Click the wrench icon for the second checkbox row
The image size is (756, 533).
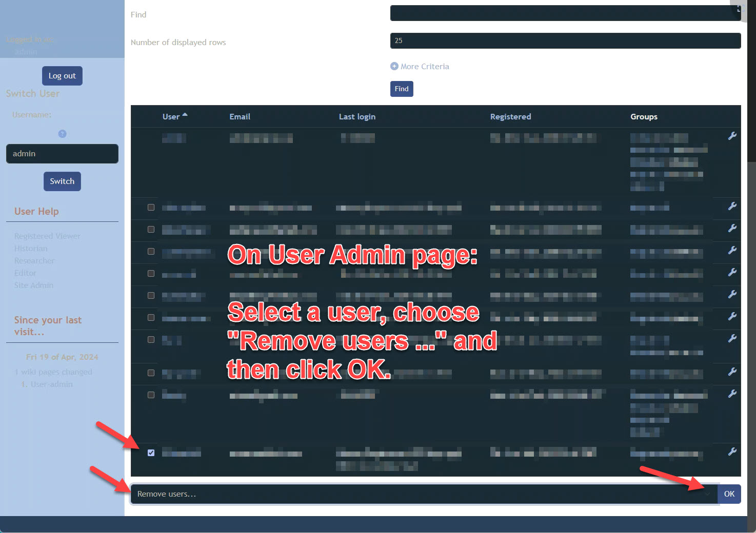(x=732, y=228)
